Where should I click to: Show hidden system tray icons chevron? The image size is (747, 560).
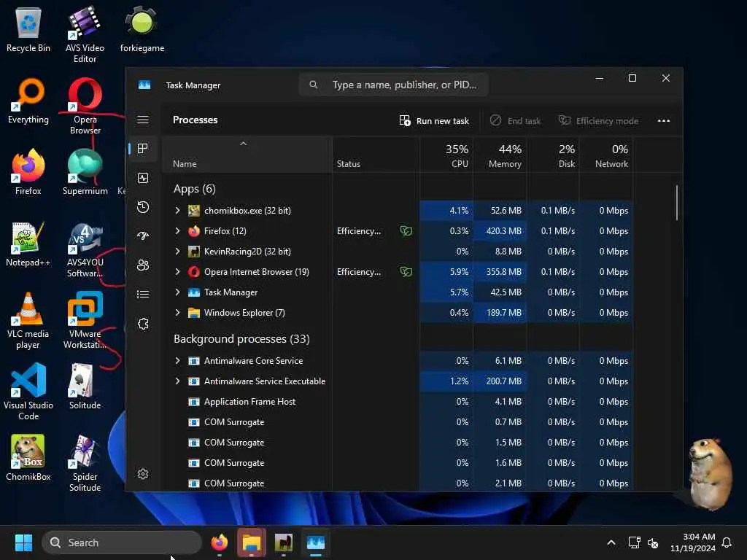(611, 542)
